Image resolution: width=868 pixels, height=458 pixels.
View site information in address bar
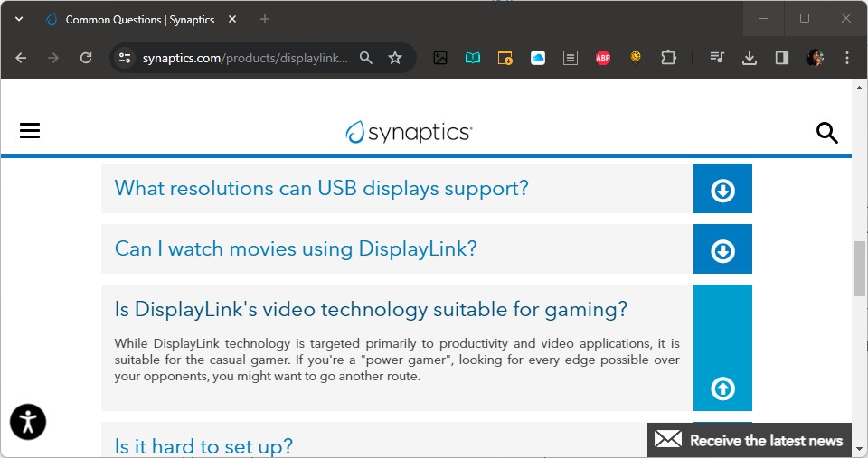point(125,58)
